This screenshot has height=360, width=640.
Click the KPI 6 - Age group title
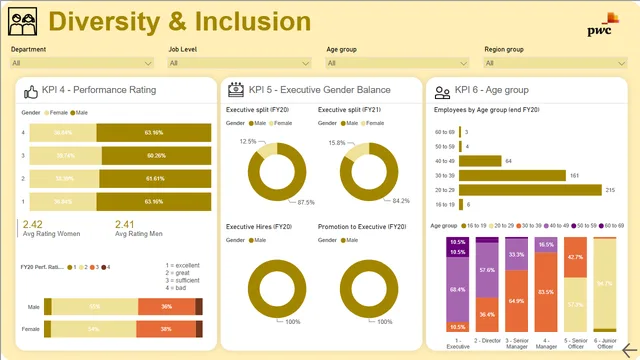pyautogui.click(x=492, y=90)
